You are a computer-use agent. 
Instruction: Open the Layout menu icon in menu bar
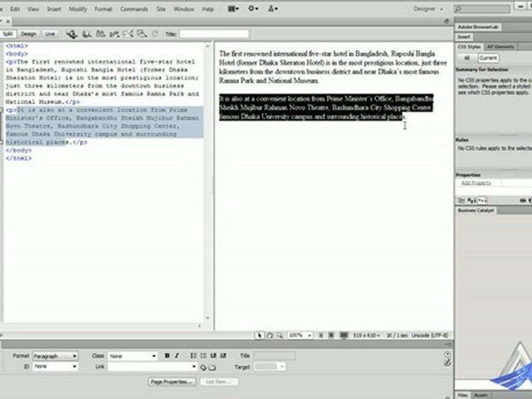(x=233, y=9)
